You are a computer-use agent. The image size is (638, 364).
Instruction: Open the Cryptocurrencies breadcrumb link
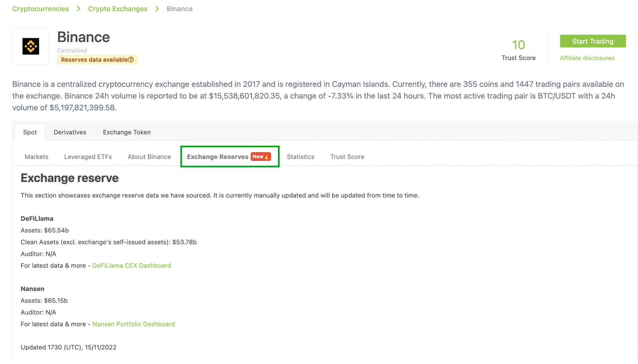[x=41, y=9]
